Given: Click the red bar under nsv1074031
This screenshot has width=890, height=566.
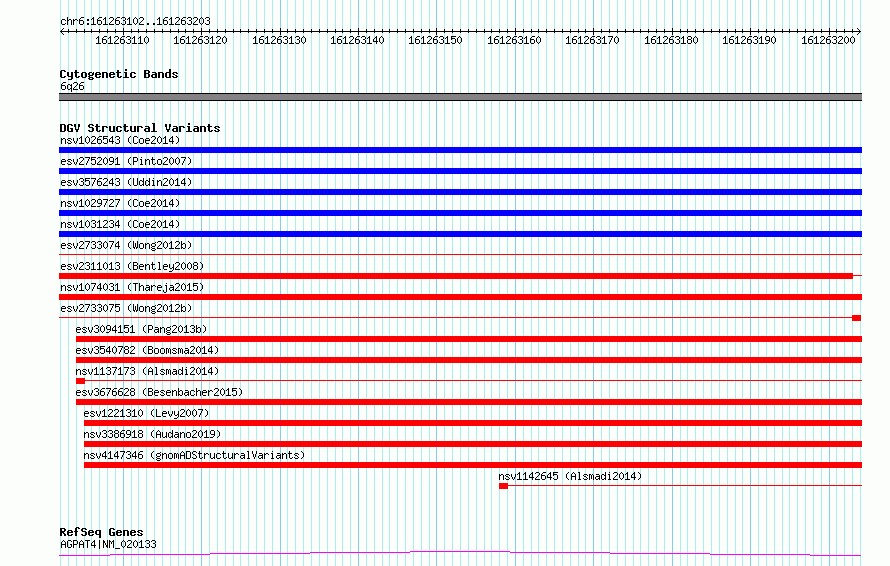Looking at the screenshot, I should [460, 297].
